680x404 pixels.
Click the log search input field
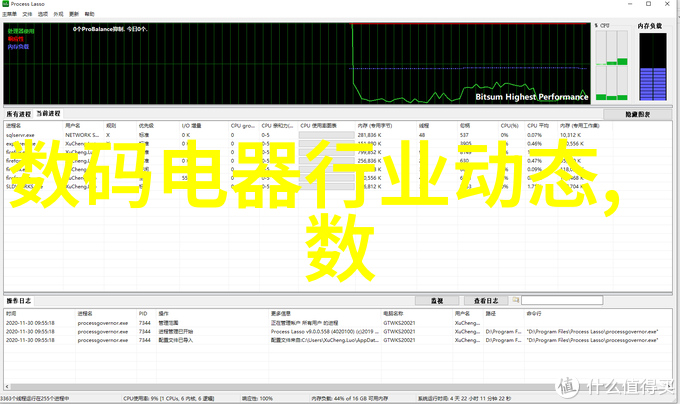click(x=562, y=300)
